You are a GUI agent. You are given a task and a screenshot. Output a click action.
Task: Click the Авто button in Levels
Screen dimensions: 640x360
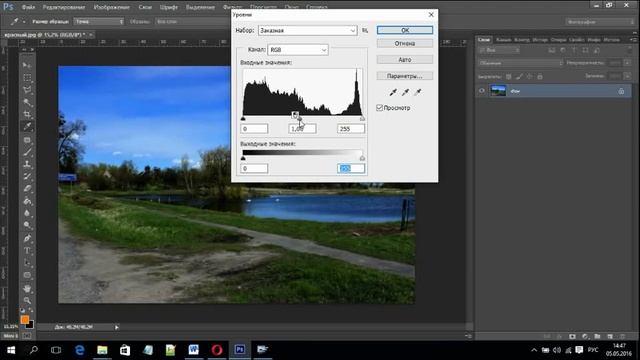point(404,60)
